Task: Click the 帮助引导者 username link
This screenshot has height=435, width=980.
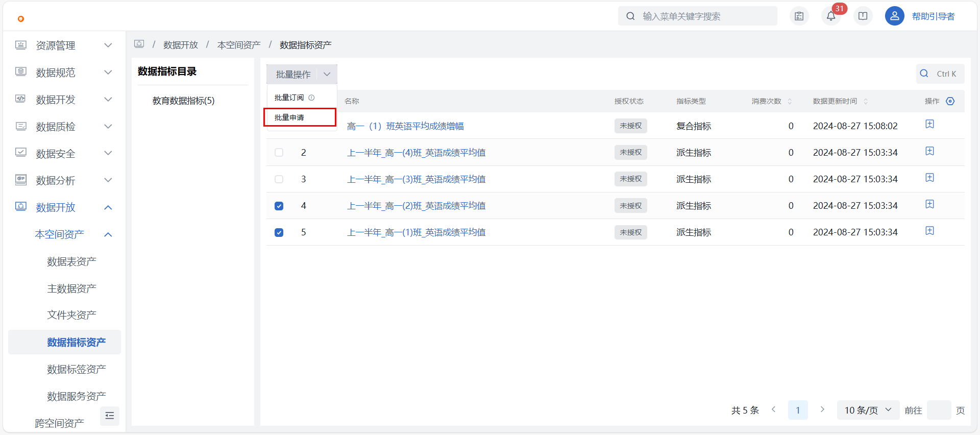Action: (933, 16)
